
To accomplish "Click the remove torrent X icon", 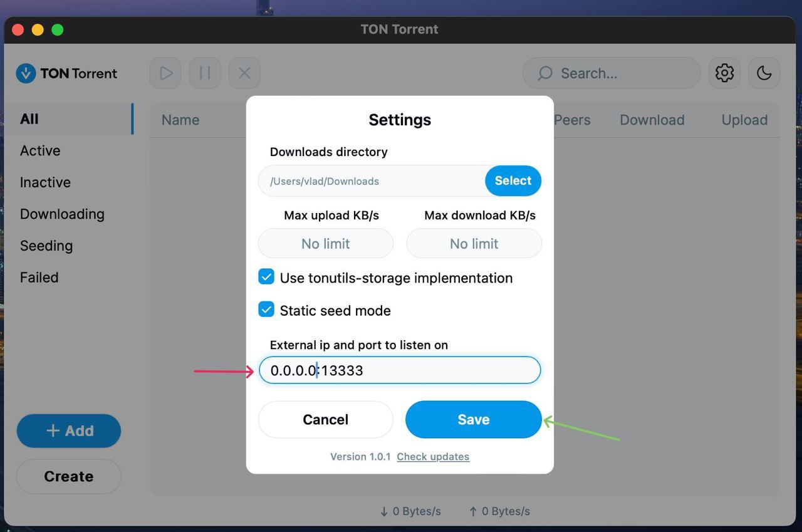I will pyautogui.click(x=244, y=73).
